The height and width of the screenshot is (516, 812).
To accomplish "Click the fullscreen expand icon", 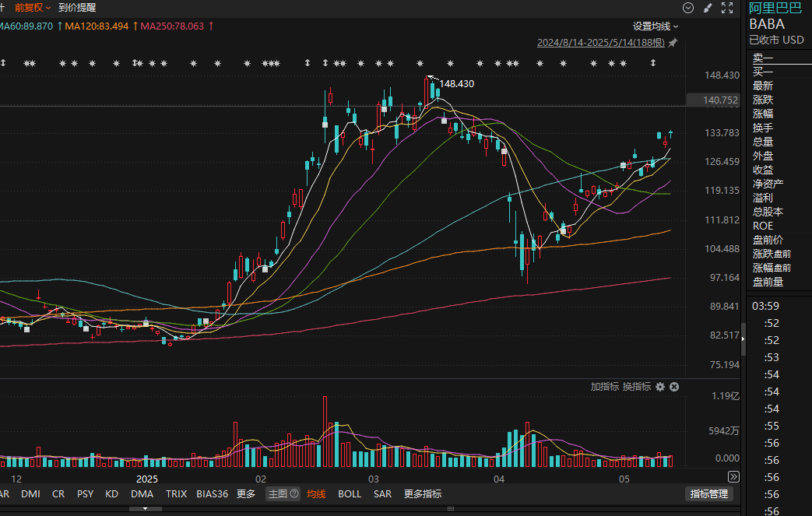I will coord(727,8).
